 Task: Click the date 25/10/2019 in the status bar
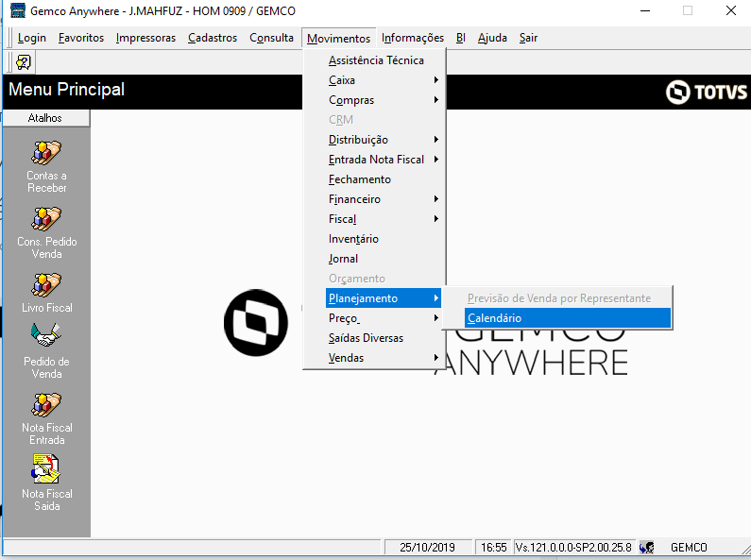427,548
